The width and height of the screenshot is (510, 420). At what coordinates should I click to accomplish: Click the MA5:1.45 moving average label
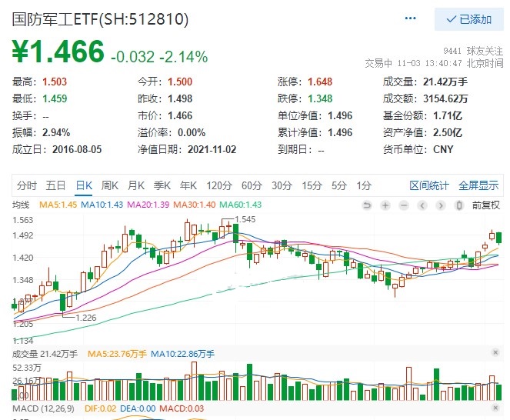point(58,205)
